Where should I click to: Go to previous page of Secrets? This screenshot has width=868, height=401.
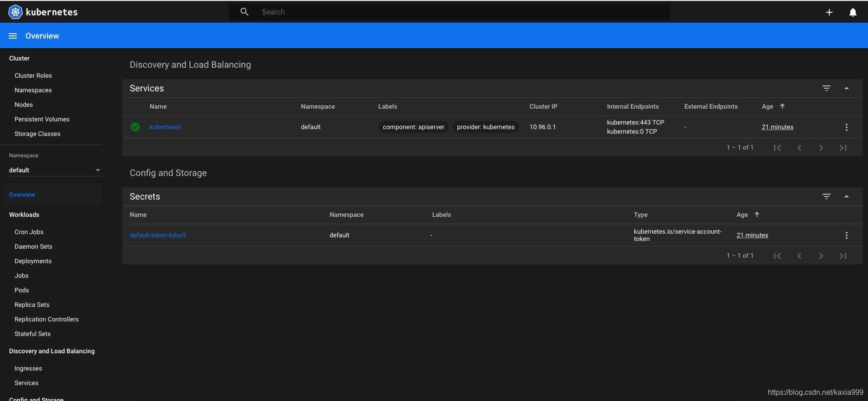[x=799, y=256]
